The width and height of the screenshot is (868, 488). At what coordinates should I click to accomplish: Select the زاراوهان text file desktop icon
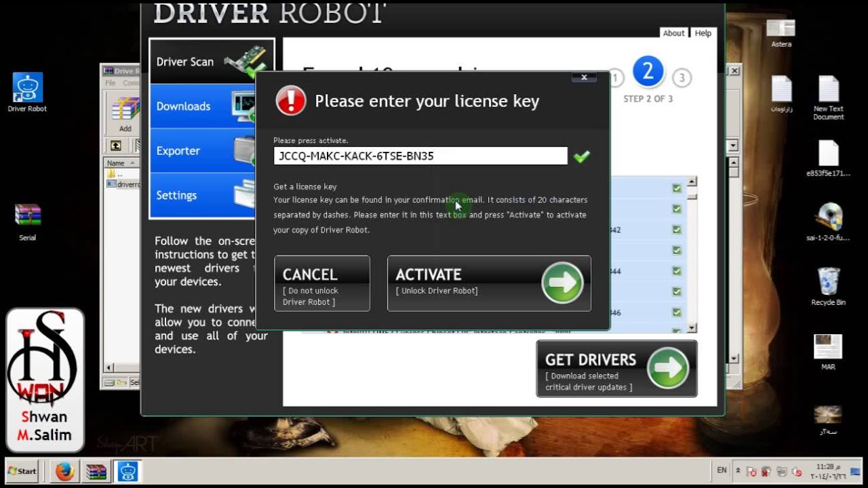781,94
